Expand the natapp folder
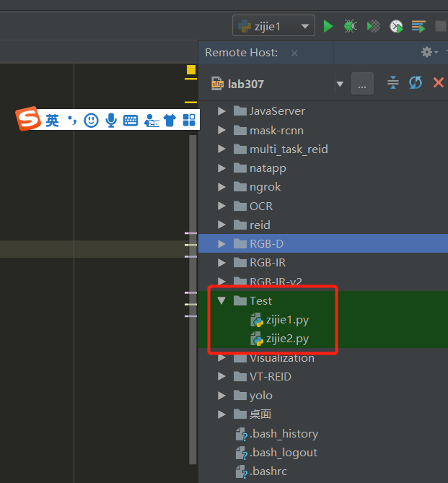Viewport: 448px width, 483px height. click(x=221, y=168)
